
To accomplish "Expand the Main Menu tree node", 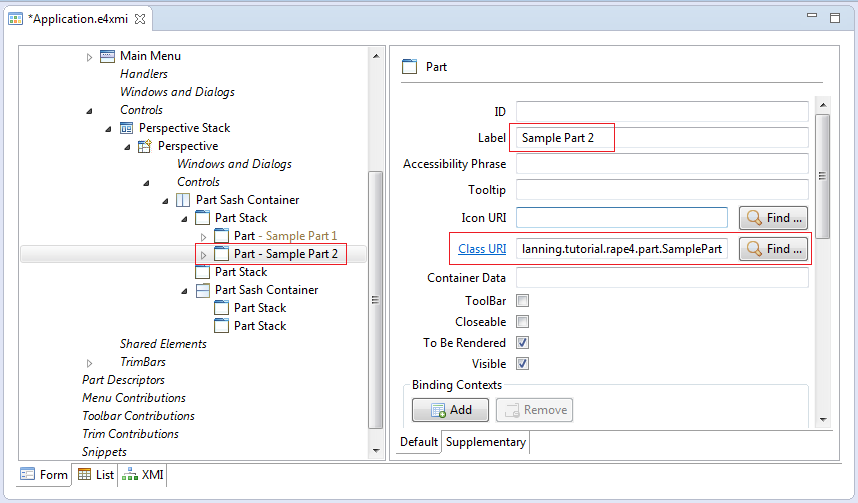I will tap(89, 56).
